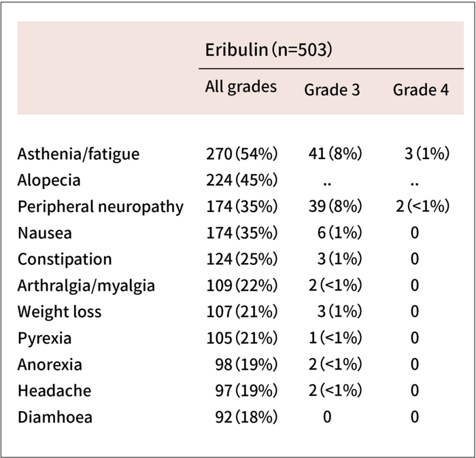Select the 124 (25%) Constipation value

(x=241, y=260)
